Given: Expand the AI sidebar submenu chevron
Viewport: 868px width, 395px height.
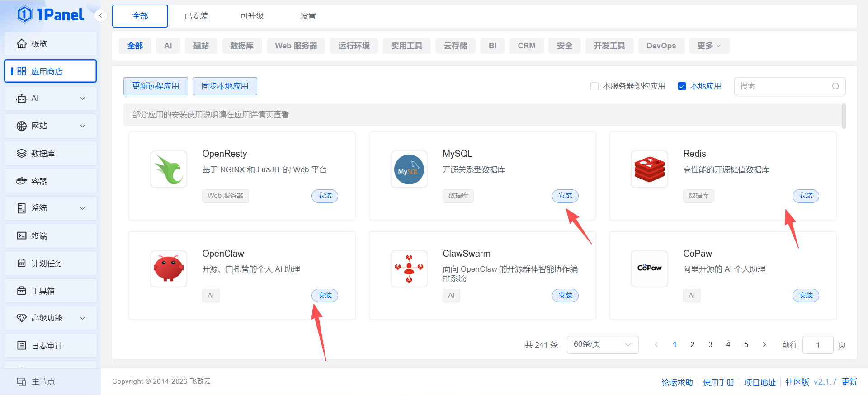Looking at the screenshot, I should coord(83,99).
